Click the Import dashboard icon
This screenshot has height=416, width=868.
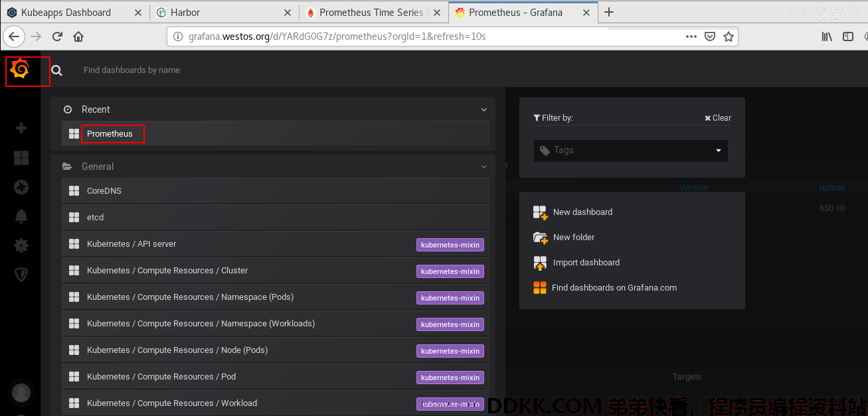click(x=540, y=263)
